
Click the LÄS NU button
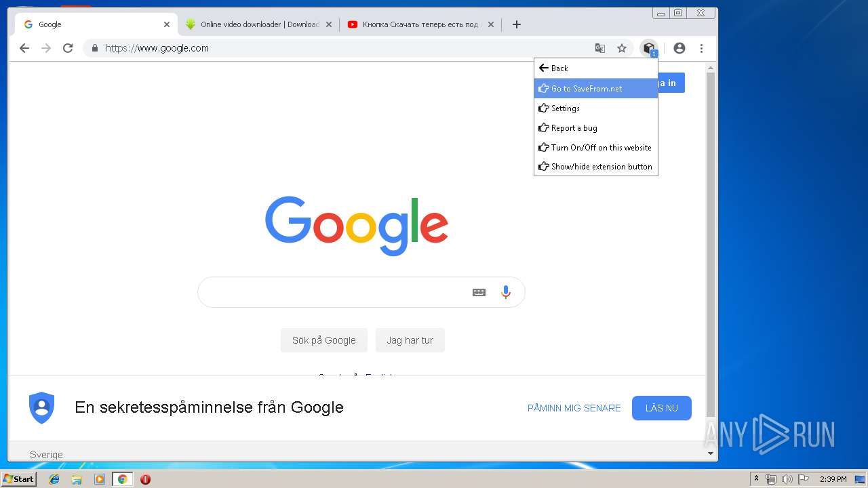coord(662,408)
